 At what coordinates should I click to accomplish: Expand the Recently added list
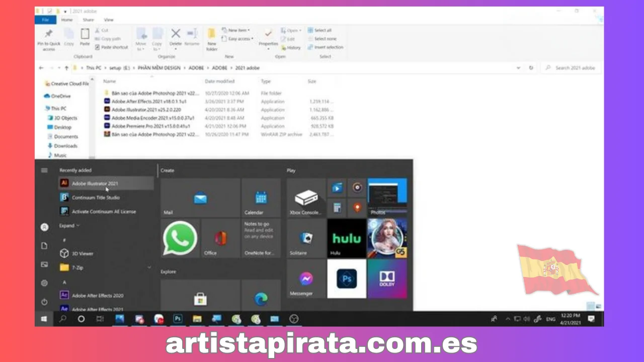click(69, 226)
